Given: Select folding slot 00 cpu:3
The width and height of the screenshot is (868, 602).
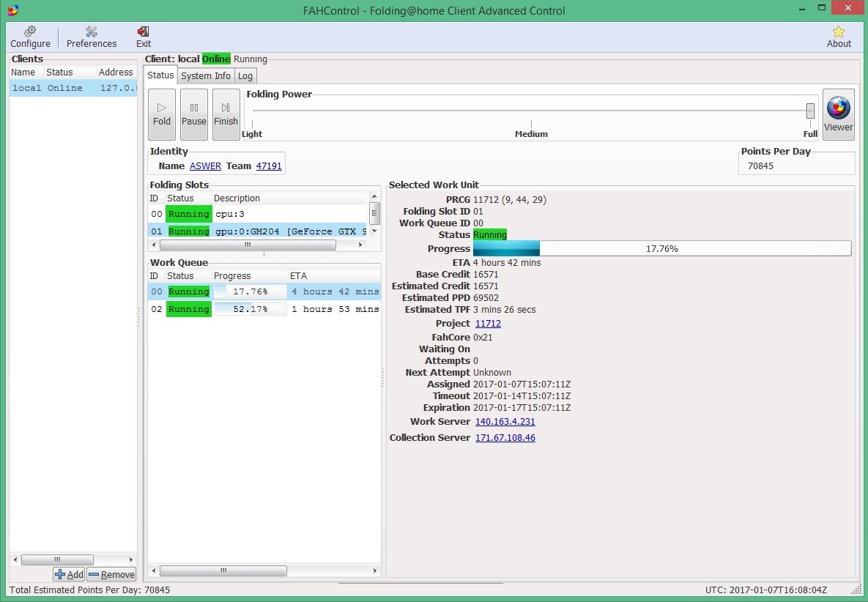Looking at the screenshot, I should pyautogui.click(x=257, y=214).
